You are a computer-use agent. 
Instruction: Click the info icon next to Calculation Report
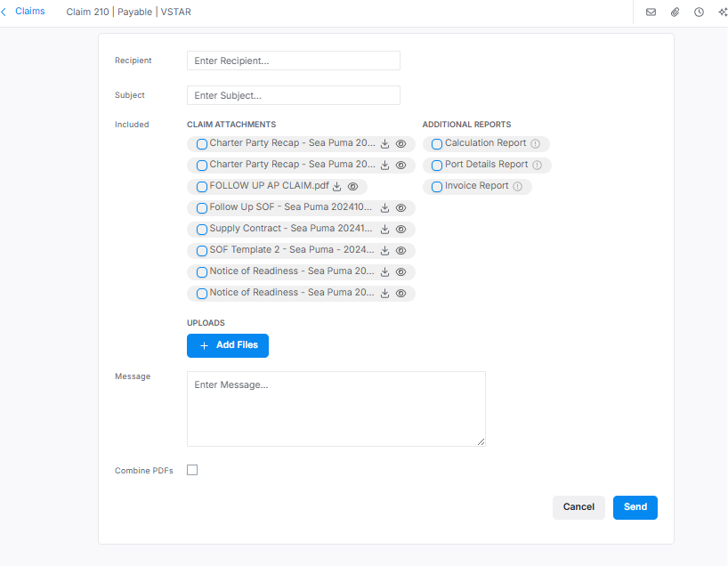coord(534,143)
